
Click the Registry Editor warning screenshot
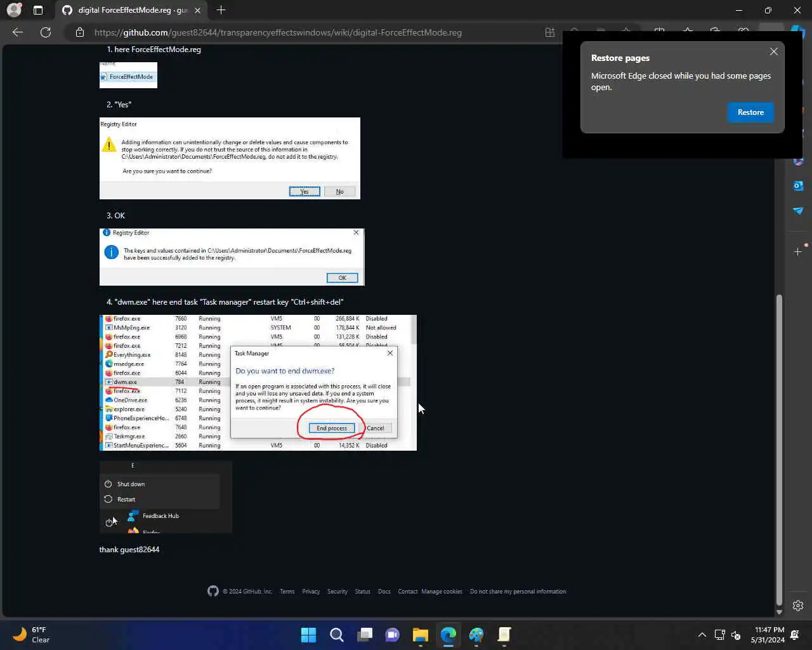(x=230, y=158)
